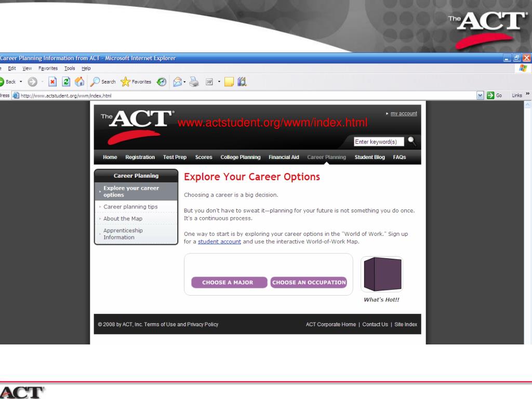Click the page icon beside the address URL
Image resolution: width=532 pixels, height=399 pixels.
coord(16,96)
